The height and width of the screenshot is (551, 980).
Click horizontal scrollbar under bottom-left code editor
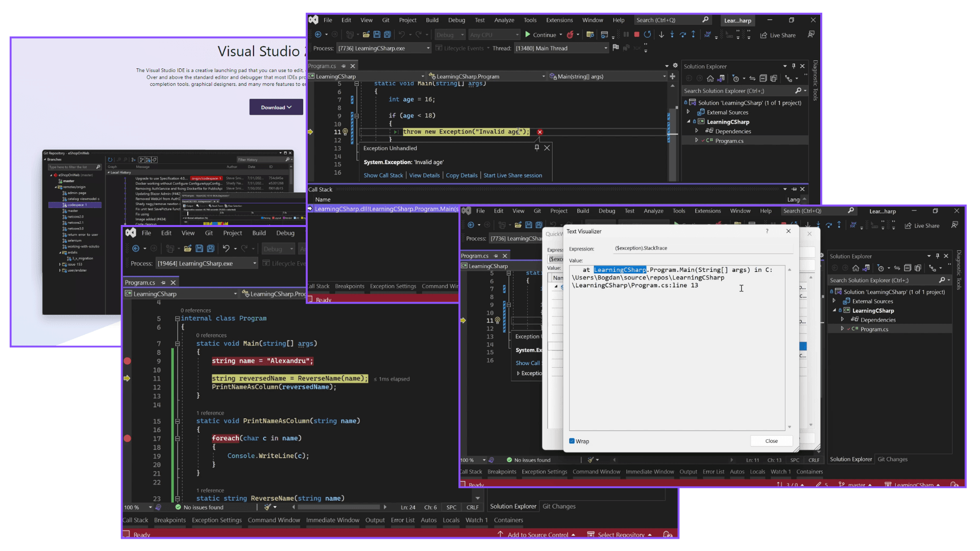point(339,508)
